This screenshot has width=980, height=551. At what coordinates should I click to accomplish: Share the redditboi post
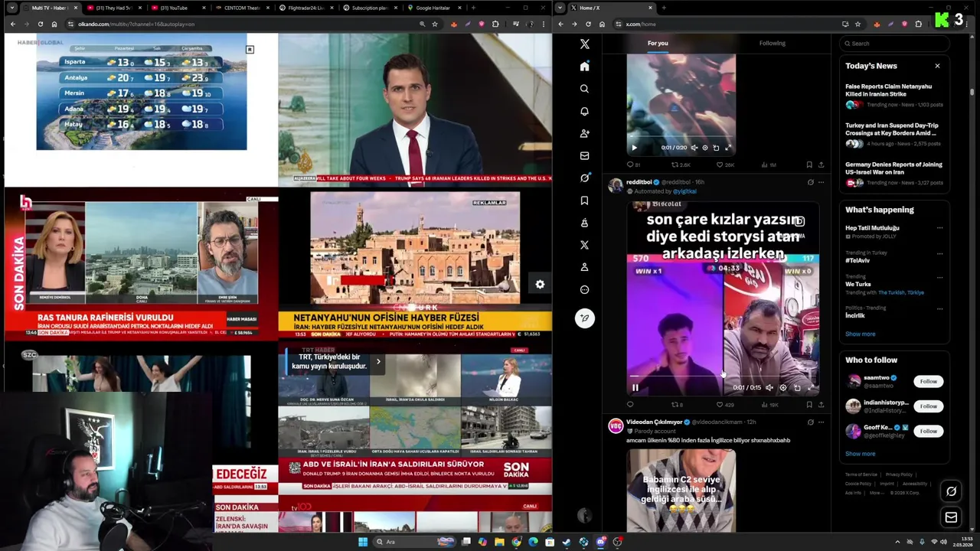(x=821, y=405)
